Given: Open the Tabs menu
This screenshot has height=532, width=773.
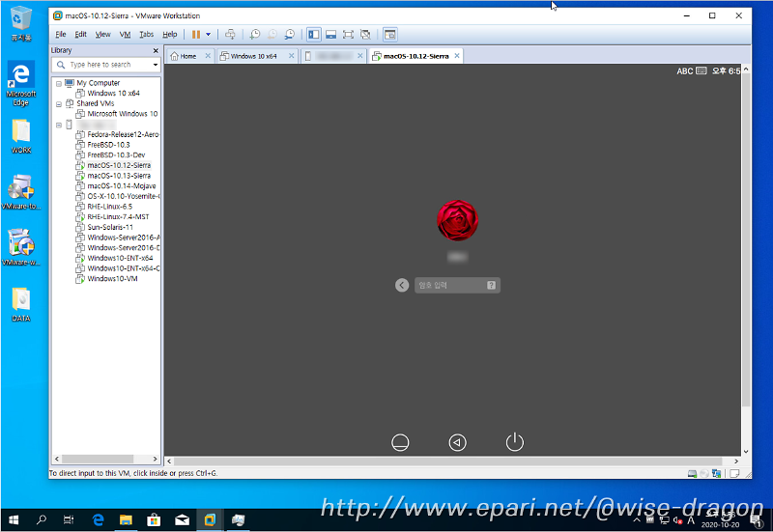Looking at the screenshot, I should coord(147,34).
